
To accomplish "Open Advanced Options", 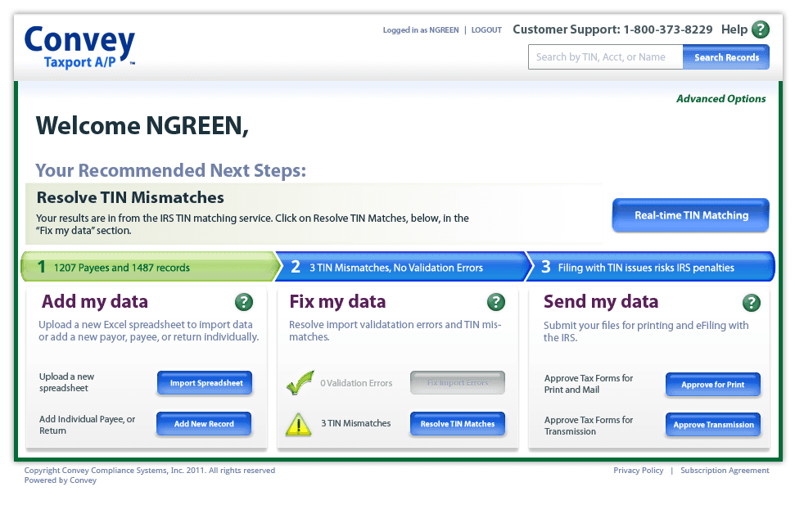I will tap(721, 99).
